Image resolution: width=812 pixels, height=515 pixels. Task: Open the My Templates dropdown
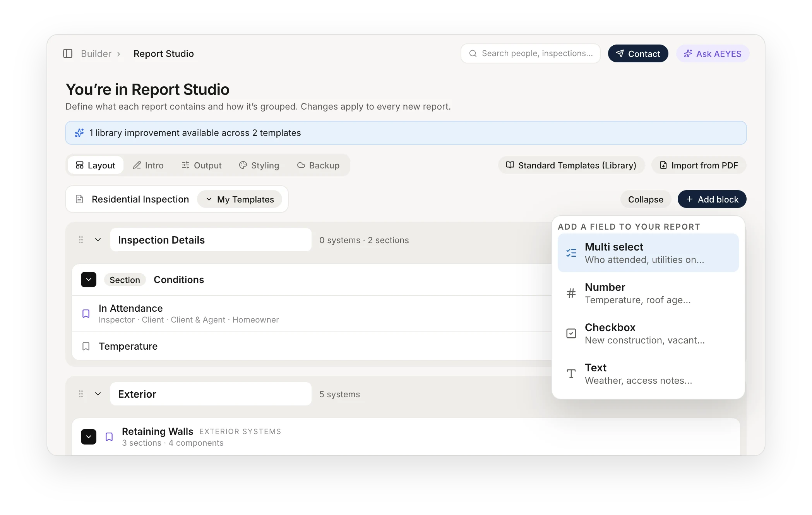click(240, 199)
